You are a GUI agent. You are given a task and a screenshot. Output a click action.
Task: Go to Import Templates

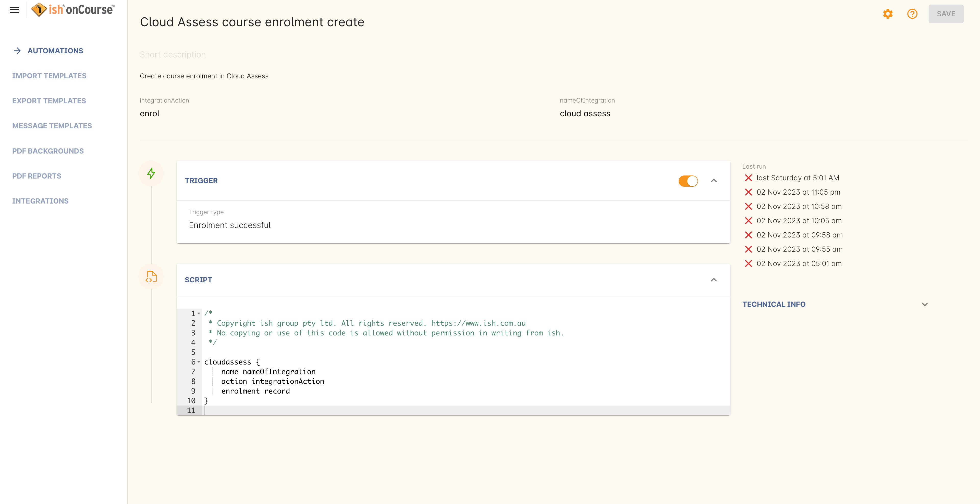pos(49,76)
